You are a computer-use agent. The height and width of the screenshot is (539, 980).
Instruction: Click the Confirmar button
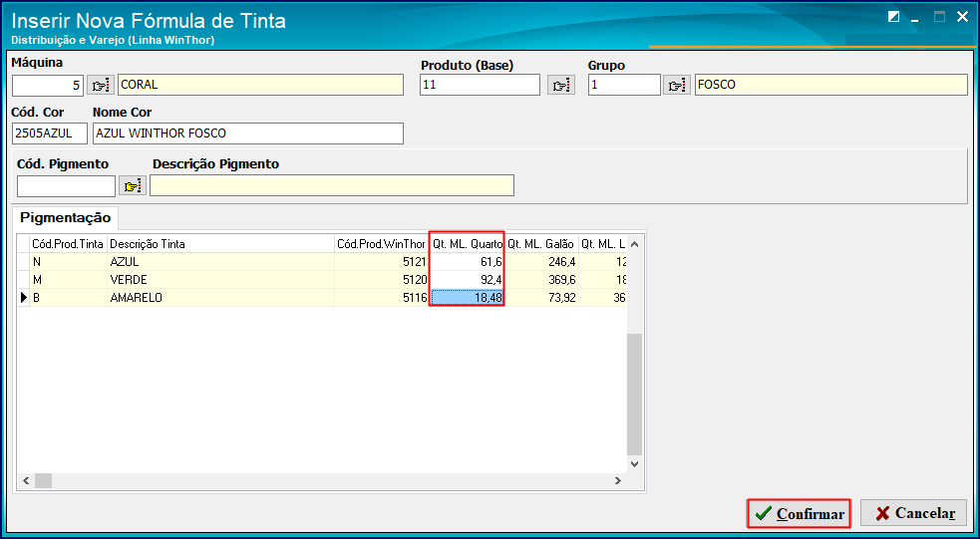click(x=800, y=513)
